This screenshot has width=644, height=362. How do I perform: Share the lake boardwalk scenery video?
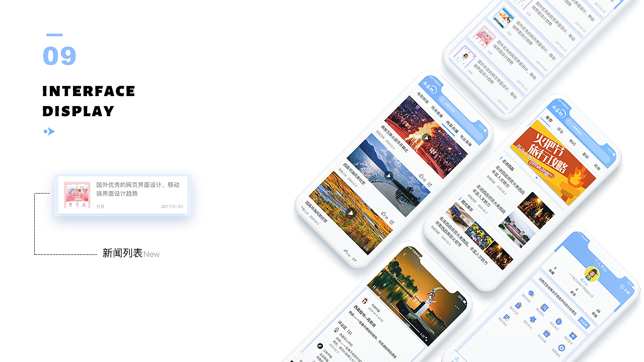pyautogui.click(x=392, y=222)
